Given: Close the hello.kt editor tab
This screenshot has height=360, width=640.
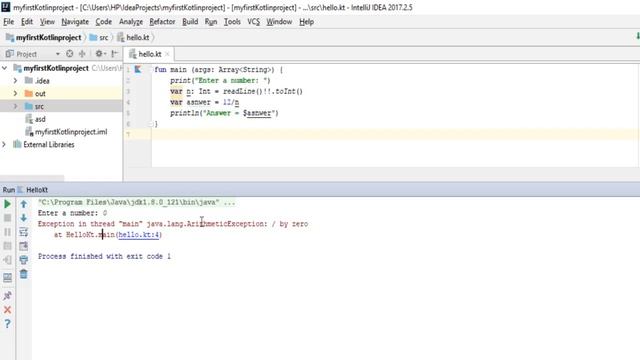Looking at the screenshot, I should point(167,54).
